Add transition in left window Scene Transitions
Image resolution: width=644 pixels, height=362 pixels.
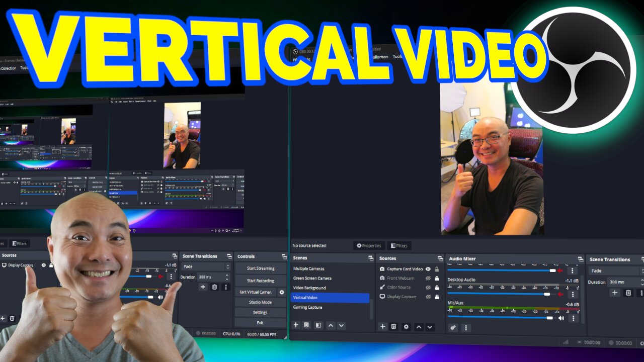[203, 287]
